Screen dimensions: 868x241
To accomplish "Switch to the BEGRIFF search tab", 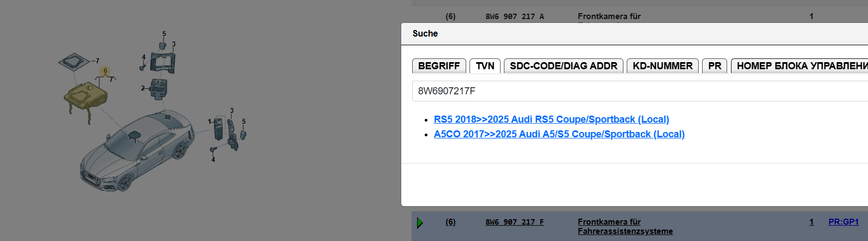I will [x=439, y=66].
